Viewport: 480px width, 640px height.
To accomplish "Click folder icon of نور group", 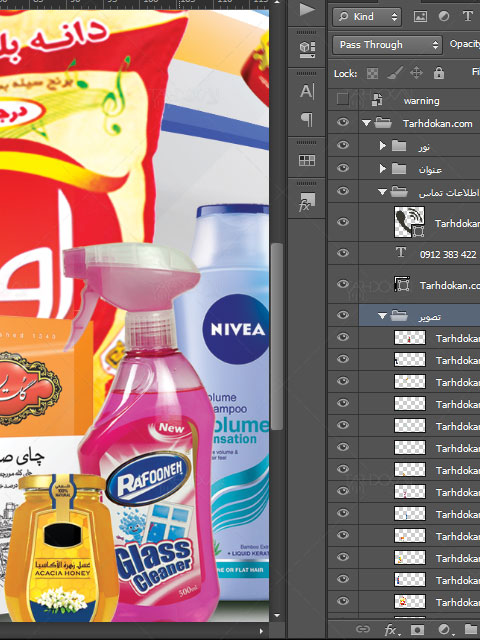I will coord(399,146).
